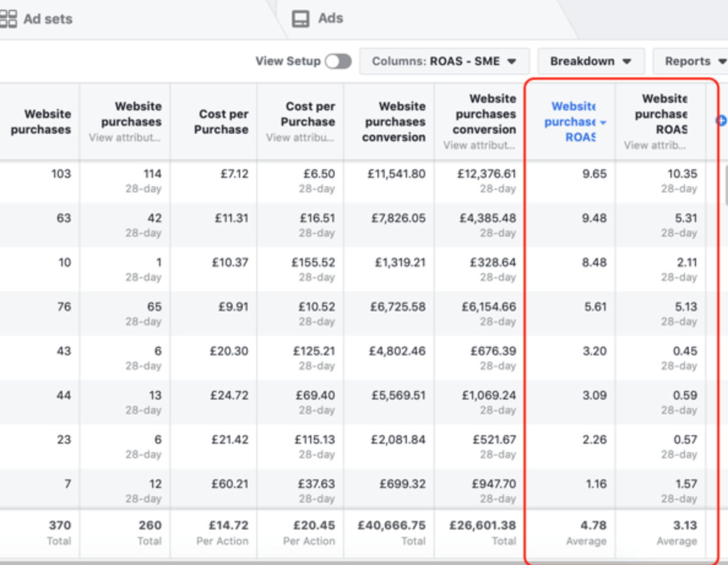728x565 pixels.
Task: Toggle the View Setup switch
Action: [x=338, y=61]
